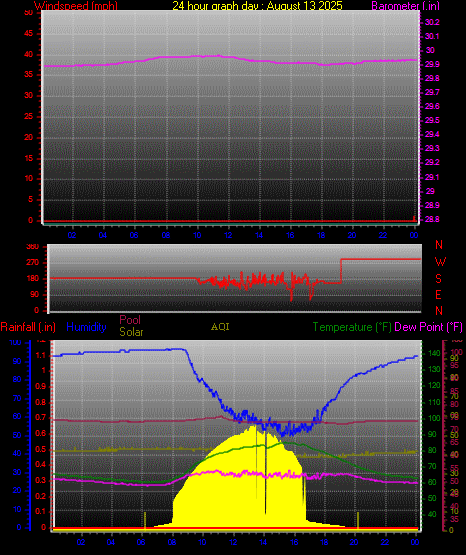
Task: Click rainfall axis value 0.4
Action: tap(41, 464)
